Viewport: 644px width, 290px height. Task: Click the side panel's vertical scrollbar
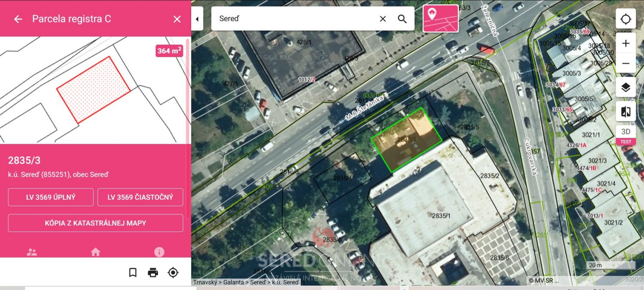click(x=187, y=91)
